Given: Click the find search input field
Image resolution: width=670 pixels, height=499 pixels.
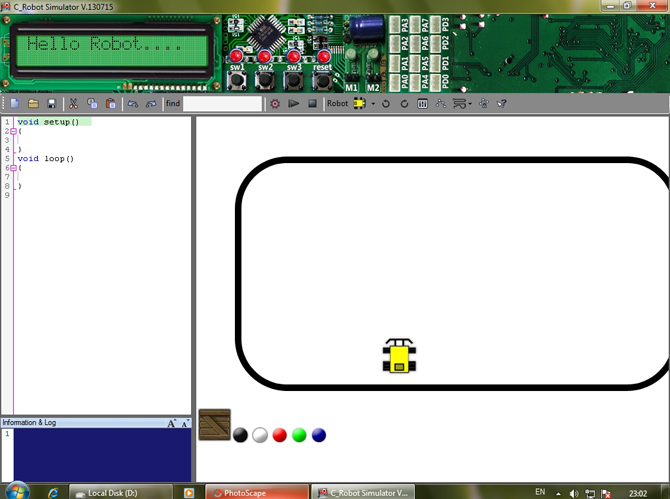Looking at the screenshot, I should pyautogui.click(x=222, y=103).
